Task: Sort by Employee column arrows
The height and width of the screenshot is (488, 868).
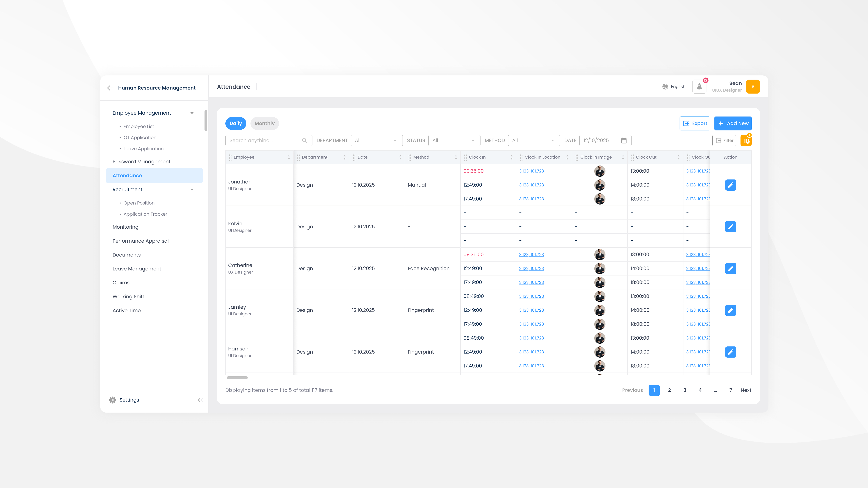Action: pos(289,157)
